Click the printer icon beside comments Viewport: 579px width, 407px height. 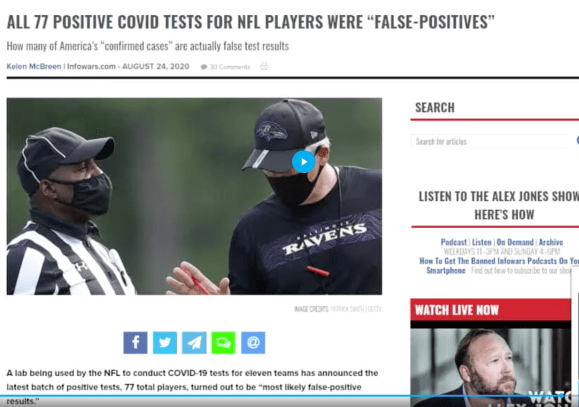[x=264, y=66]
